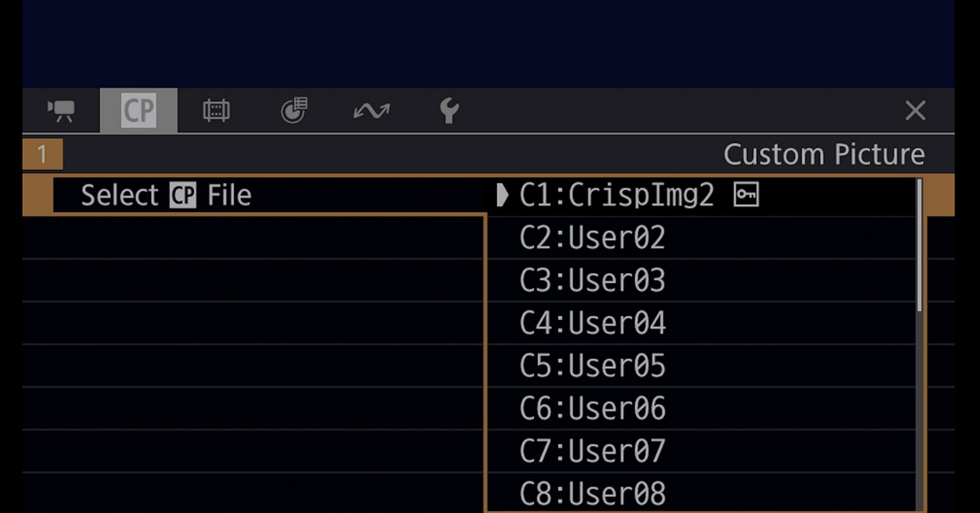This screenshot has width=980, height=513.
Task: Click the selection arrow next to C1
Action: pos(502,195)
